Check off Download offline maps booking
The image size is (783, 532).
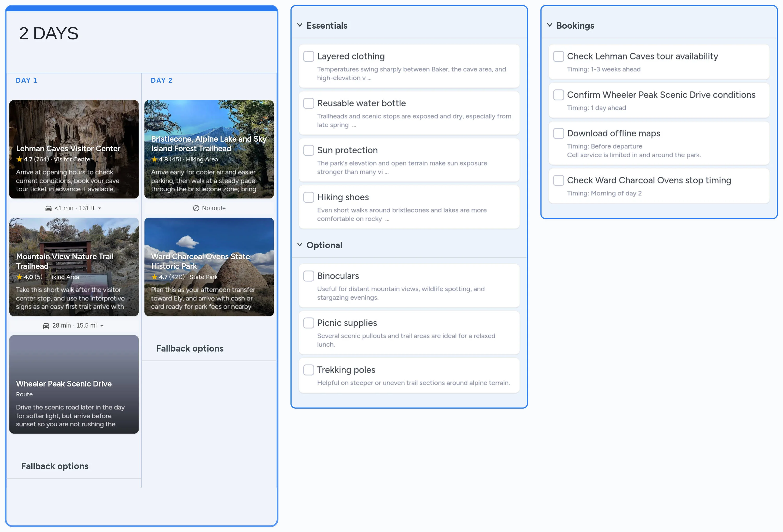(x=558, y=133)
